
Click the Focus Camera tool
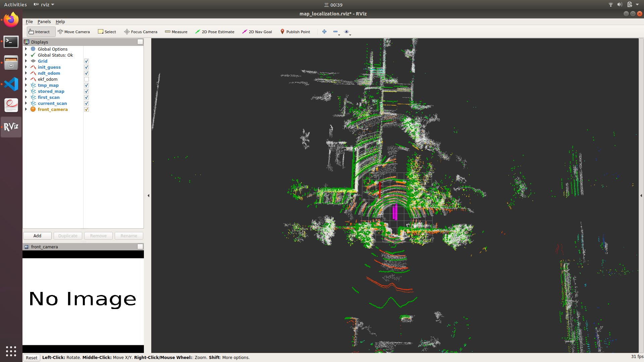141,32
